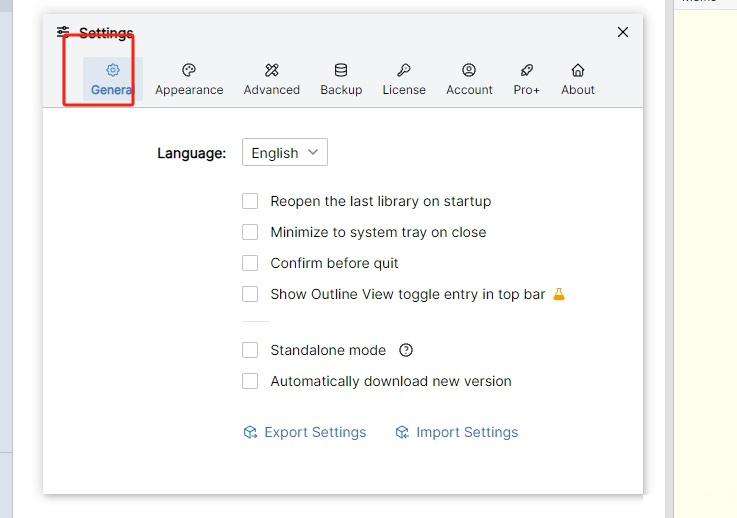
Task: Select the Advanced tools icon
Action: 272,70
